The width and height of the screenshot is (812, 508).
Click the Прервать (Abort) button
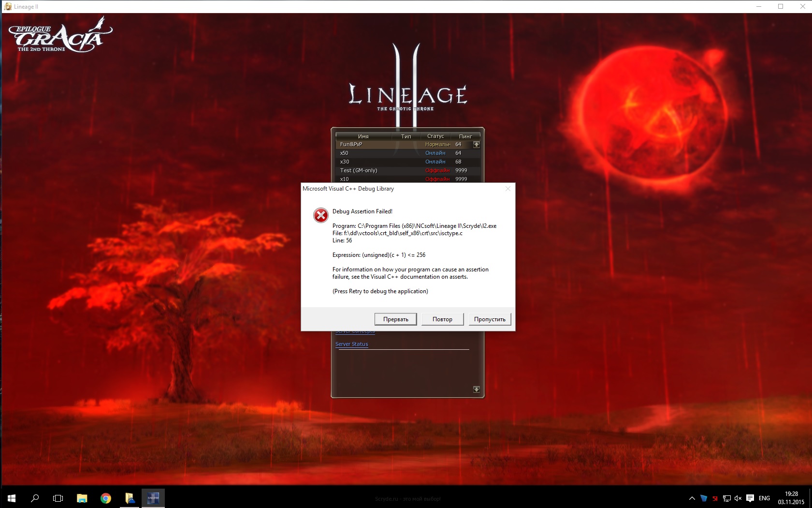click(395, 319)
